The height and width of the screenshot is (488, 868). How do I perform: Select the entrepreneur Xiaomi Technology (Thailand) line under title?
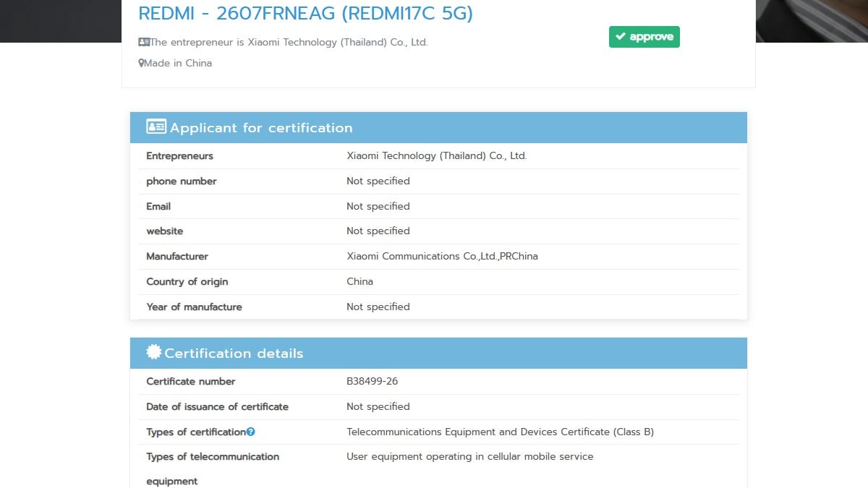click(x=289, y=42)
